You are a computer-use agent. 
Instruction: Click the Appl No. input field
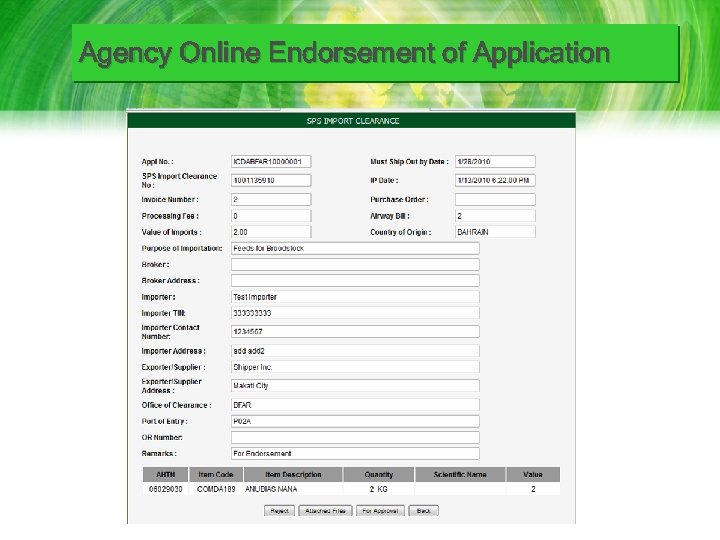point(271,162)
